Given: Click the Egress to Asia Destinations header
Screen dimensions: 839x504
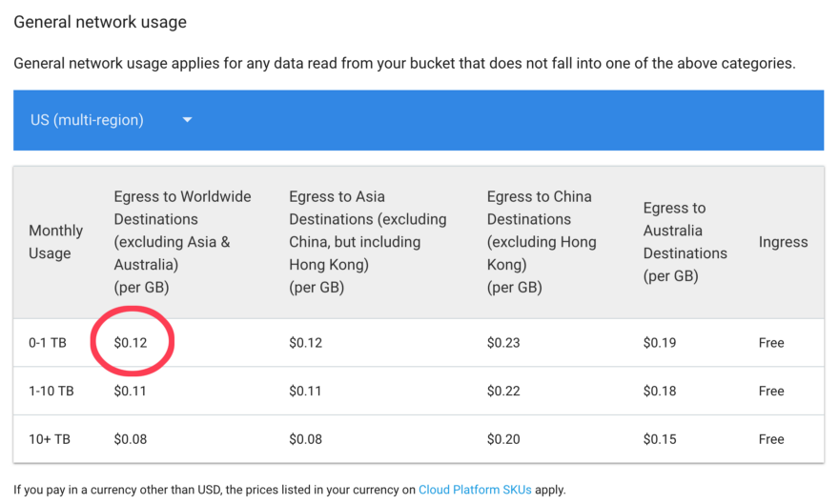Looking at the screenshot, I should 367,242.
